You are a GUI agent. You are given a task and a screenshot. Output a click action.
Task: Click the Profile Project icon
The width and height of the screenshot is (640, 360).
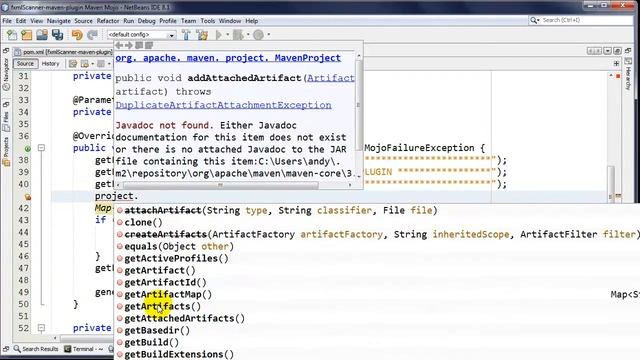click(258, 35)
